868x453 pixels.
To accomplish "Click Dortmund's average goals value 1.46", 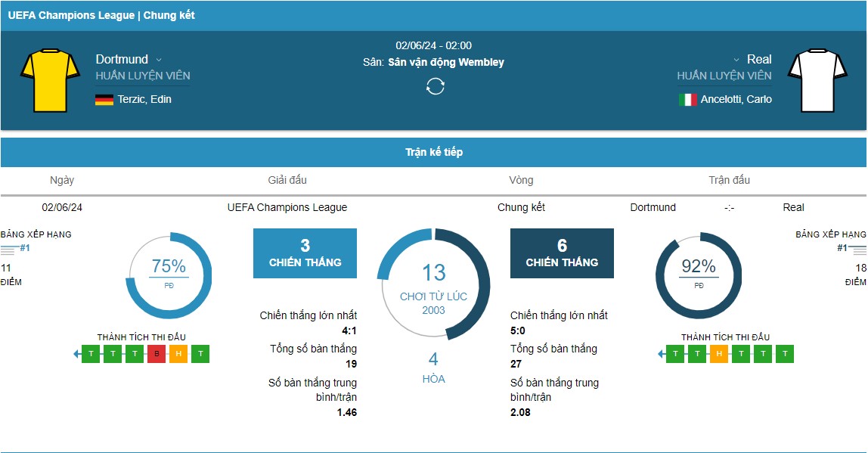I will [x=346, y=413].
